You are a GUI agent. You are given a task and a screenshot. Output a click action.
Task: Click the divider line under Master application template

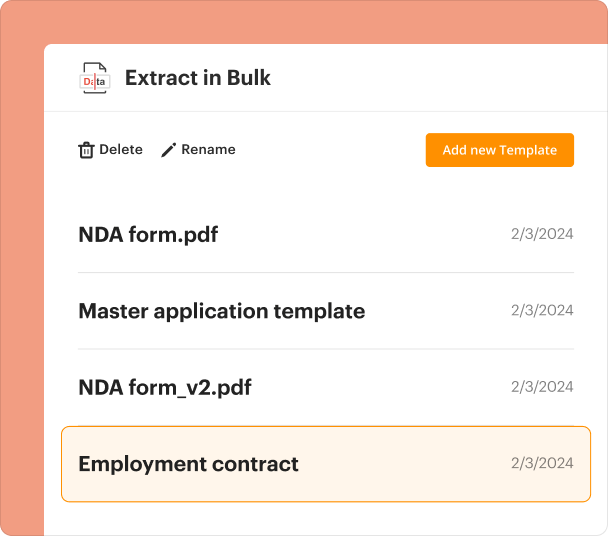point(325,349)
